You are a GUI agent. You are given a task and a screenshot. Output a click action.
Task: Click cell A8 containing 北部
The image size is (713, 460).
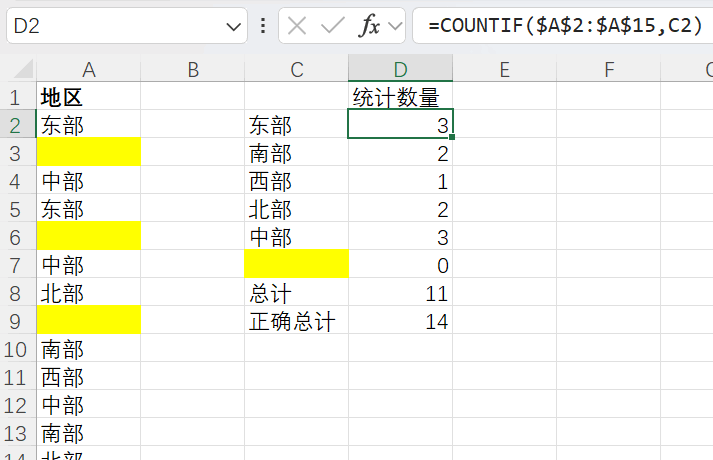(89, 292)
